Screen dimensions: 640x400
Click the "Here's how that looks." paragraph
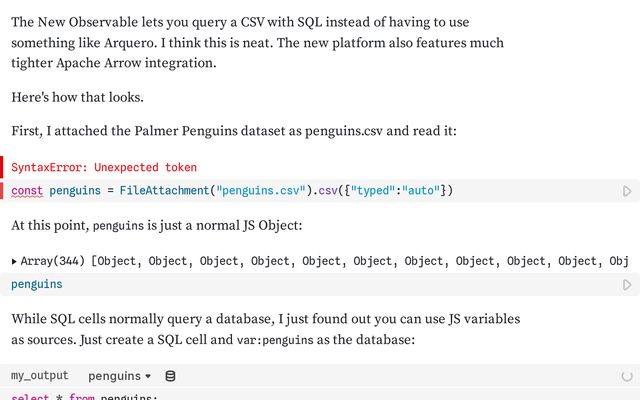point(78,97)
